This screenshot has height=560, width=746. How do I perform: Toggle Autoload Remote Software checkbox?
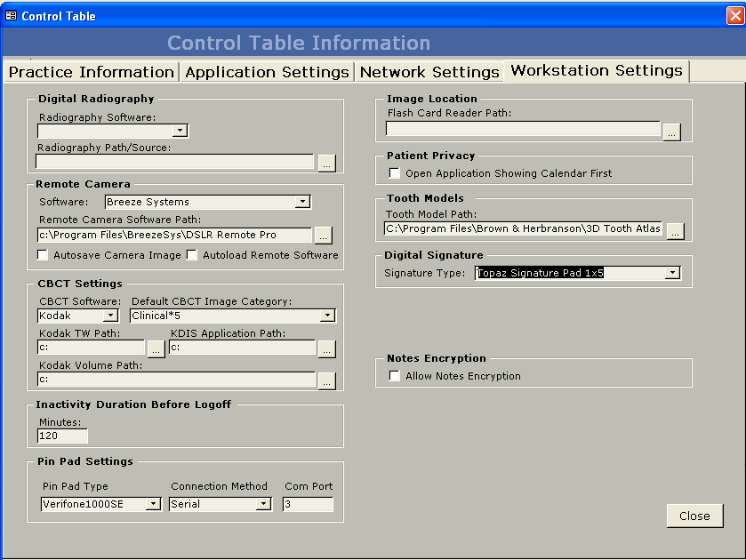tap(192, 255)
